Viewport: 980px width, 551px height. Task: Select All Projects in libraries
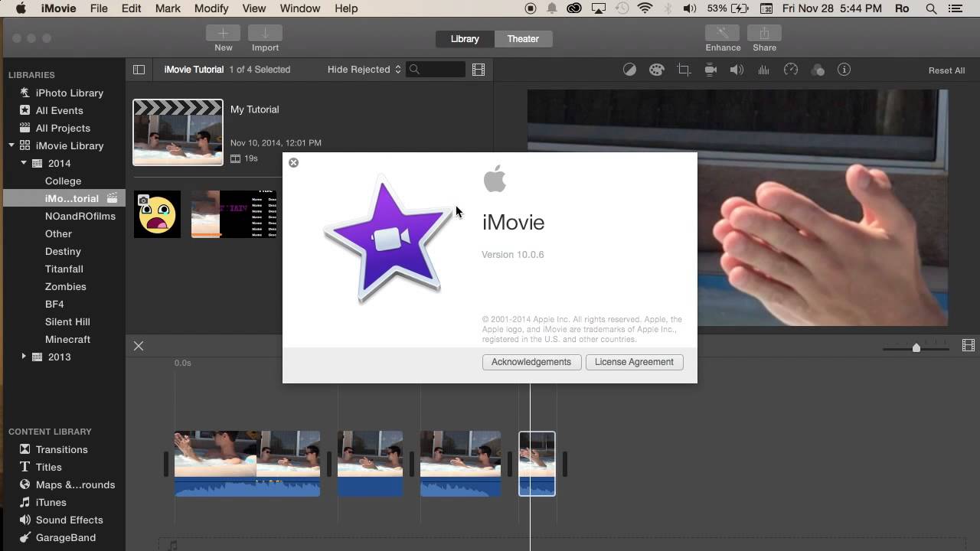click(x=63, y=128)
